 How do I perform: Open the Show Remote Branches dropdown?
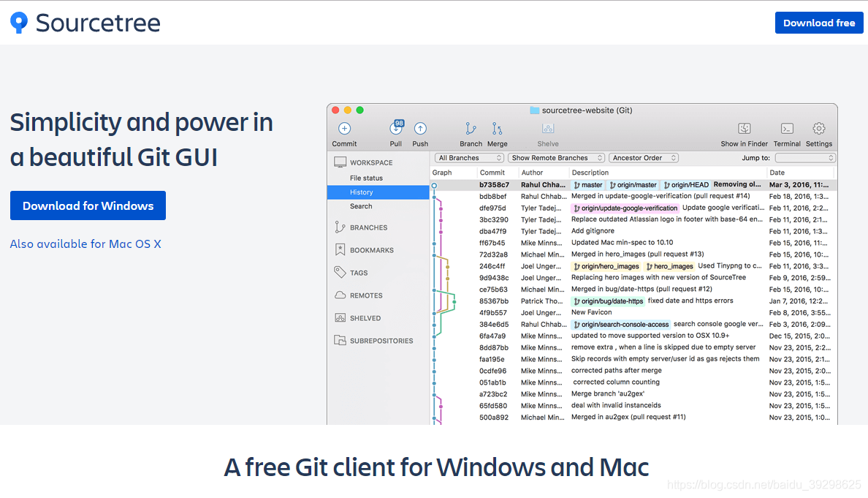[556, 158]
